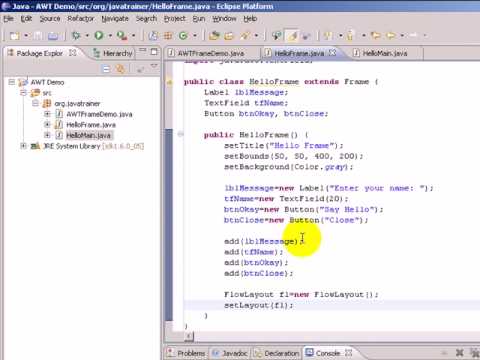Screen dimensions: 480x360
Task: Maximize the Package Explorer panel
Action: [x=154, y=52]
